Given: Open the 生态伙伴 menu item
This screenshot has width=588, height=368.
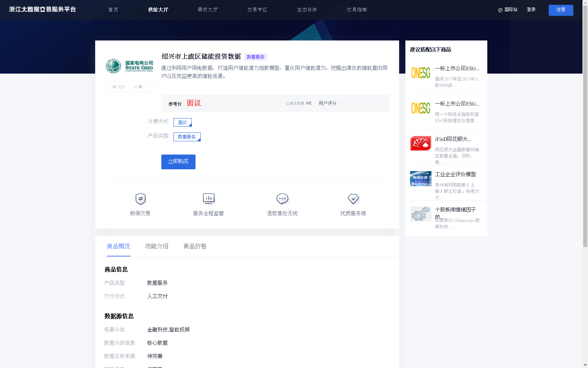Looking at the screenshot, I should pos(307,10).
